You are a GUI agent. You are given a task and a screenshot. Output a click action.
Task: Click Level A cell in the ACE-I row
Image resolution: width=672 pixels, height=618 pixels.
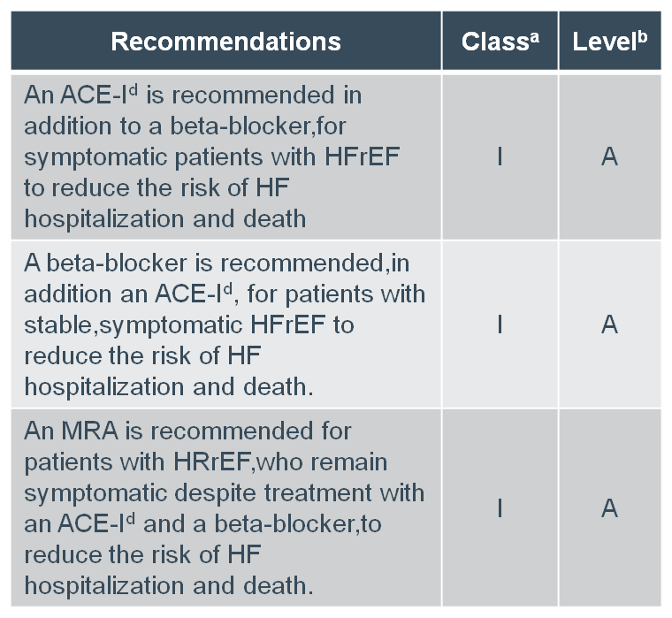pyautogui.click(x=609, y=156)
